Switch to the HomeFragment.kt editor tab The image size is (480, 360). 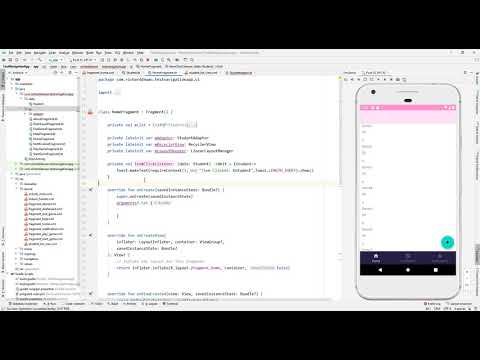coord(163,72)
